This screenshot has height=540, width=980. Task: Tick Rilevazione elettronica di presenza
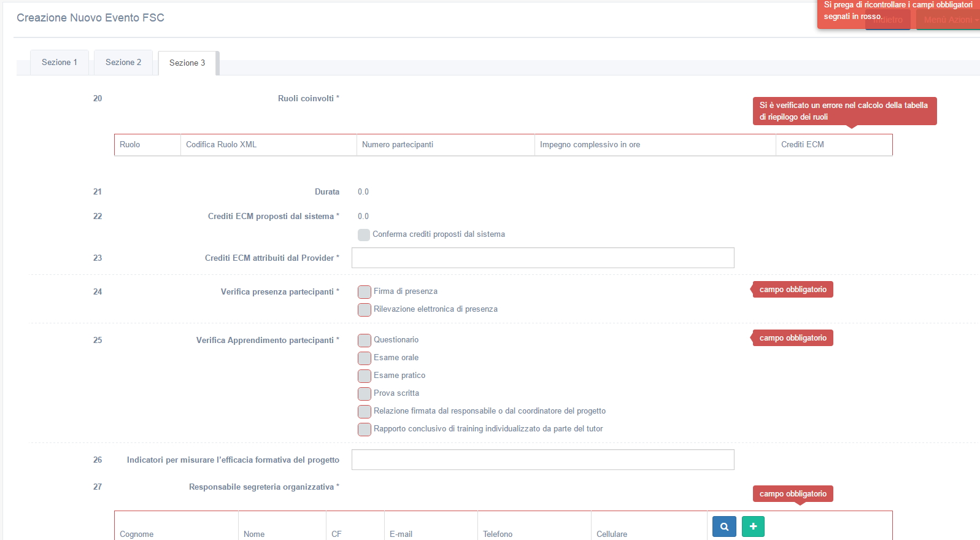coord(365,309)
